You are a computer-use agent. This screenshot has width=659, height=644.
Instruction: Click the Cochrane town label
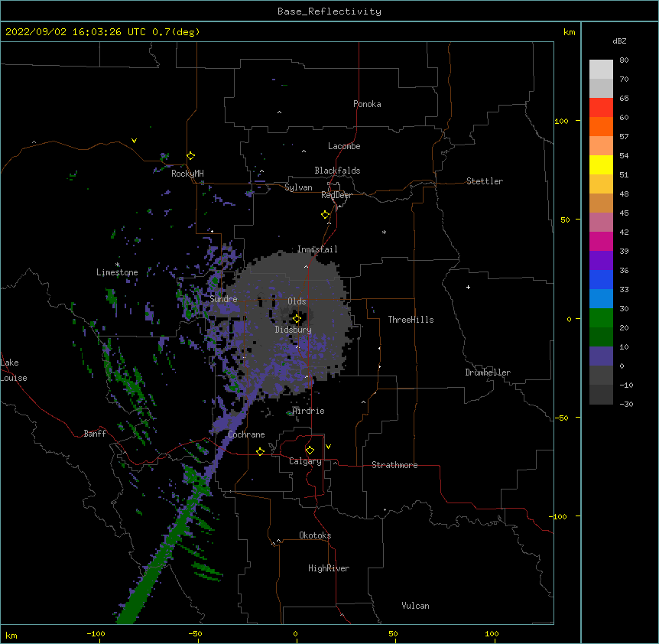246,434
